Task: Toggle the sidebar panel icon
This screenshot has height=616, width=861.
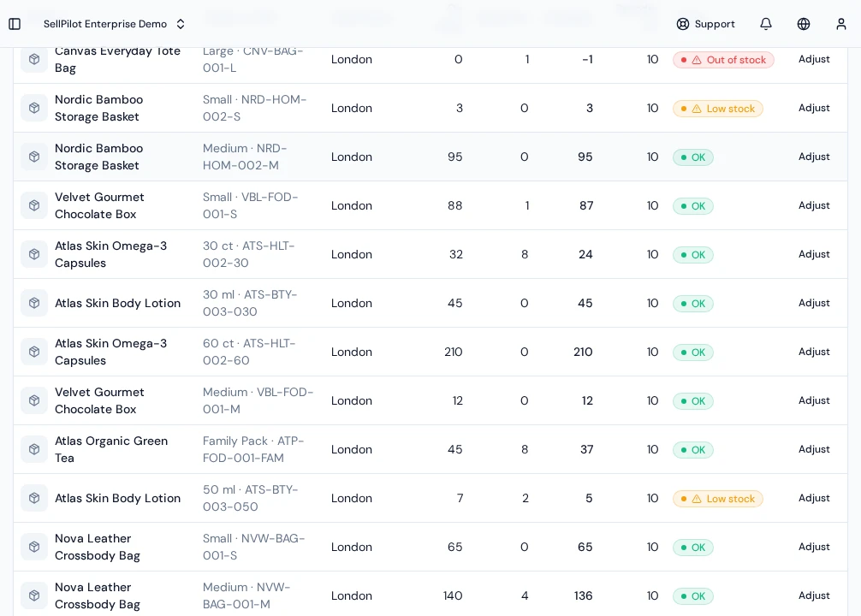Action: (15, 24)
